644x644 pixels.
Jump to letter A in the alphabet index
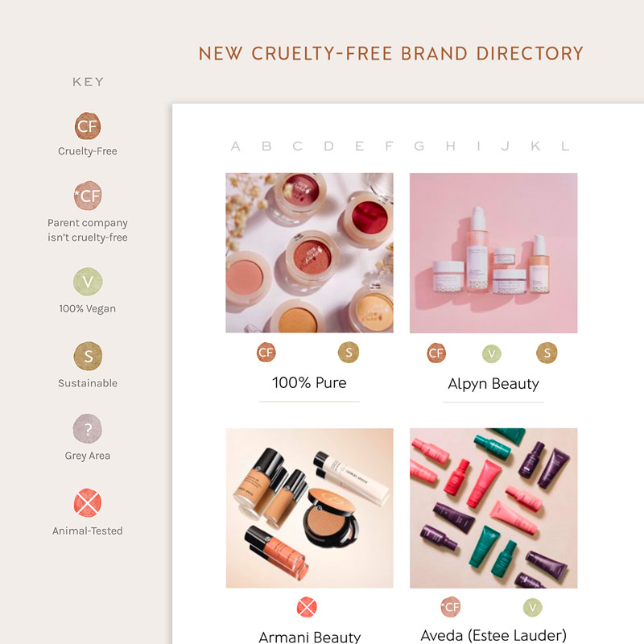(235, 146)
